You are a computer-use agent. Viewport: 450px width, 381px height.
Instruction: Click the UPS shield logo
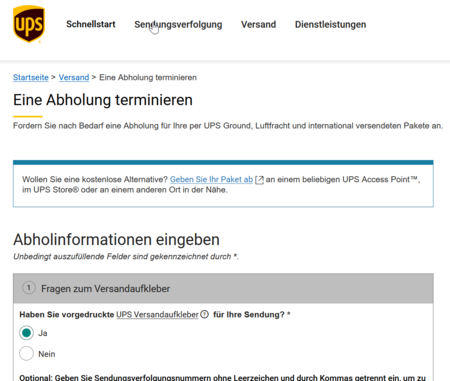[x=29, y=24]
